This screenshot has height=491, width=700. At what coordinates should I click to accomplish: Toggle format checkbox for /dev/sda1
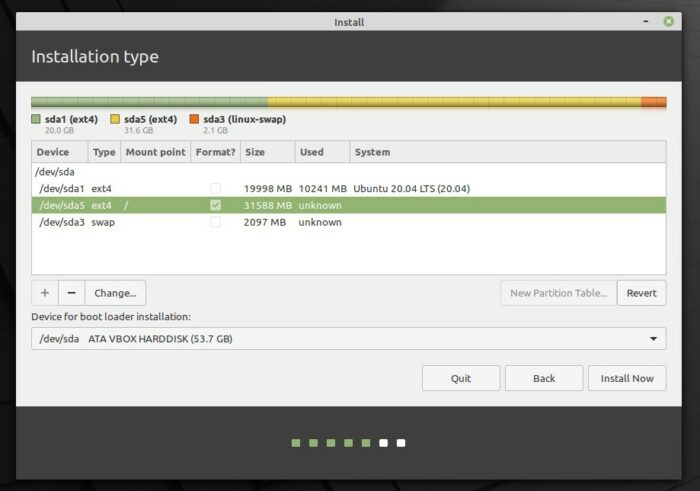click(x=215, y=188)
